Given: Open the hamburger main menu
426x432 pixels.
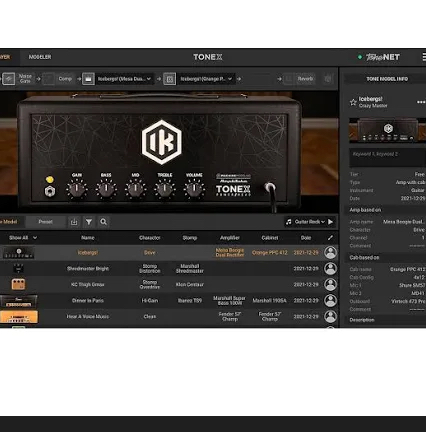Looking at the screenshot, I should tap(424, 57).
